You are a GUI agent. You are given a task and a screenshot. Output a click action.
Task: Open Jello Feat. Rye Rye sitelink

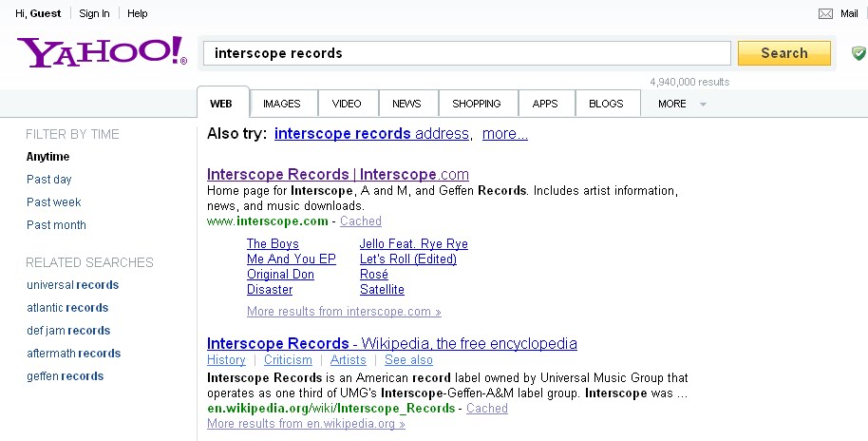(413, 243)
